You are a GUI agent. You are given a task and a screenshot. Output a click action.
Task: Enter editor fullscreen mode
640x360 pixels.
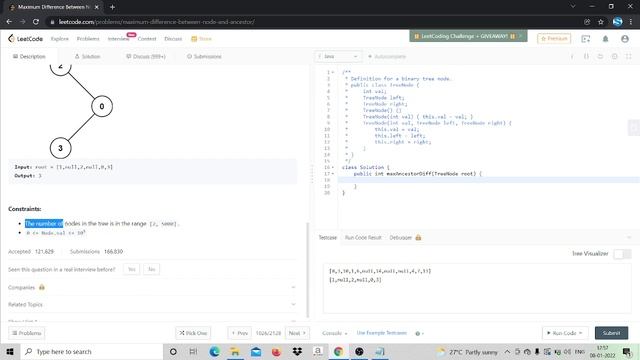coord(629,56)
